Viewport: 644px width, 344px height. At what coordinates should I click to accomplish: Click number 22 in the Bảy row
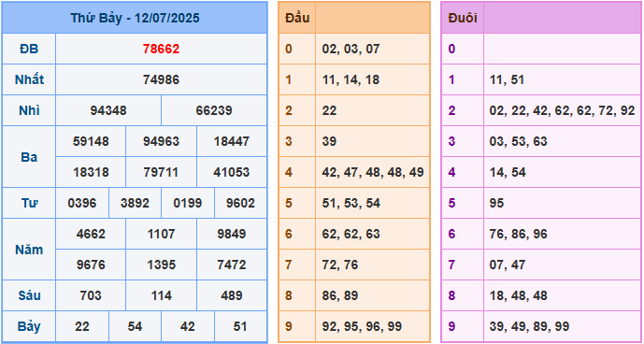pyautogui.click(x=82, y=326)
